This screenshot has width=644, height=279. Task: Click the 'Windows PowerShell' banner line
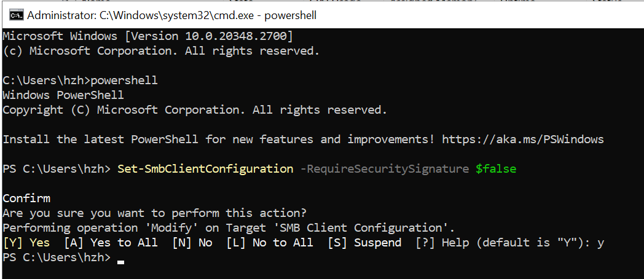pos(63,95)
